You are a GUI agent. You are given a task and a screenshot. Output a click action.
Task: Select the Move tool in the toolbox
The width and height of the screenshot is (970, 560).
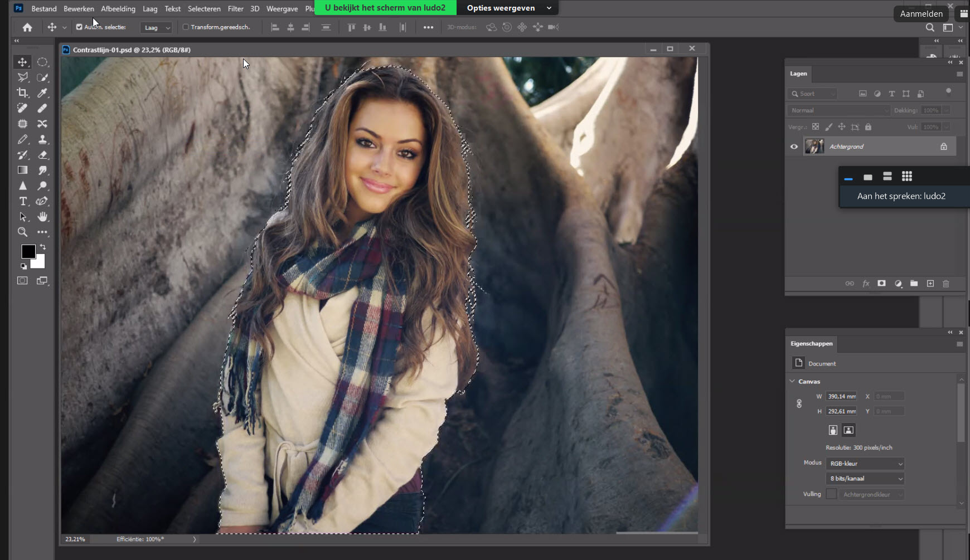[22, 62]
